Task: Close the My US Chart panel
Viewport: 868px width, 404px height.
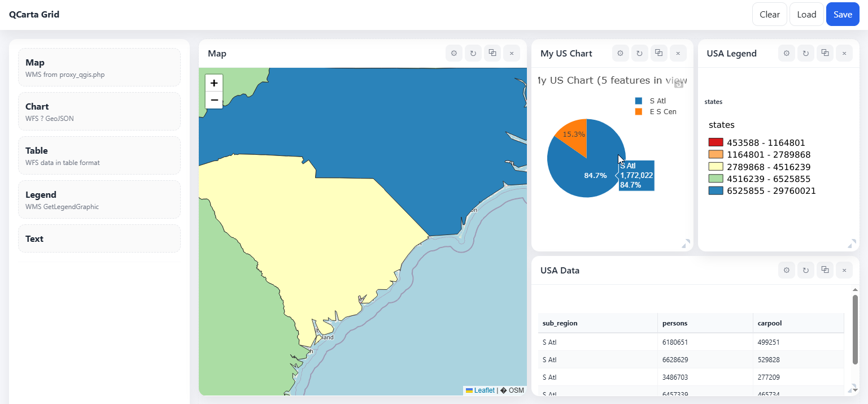Action: click(x=678, y=53)
